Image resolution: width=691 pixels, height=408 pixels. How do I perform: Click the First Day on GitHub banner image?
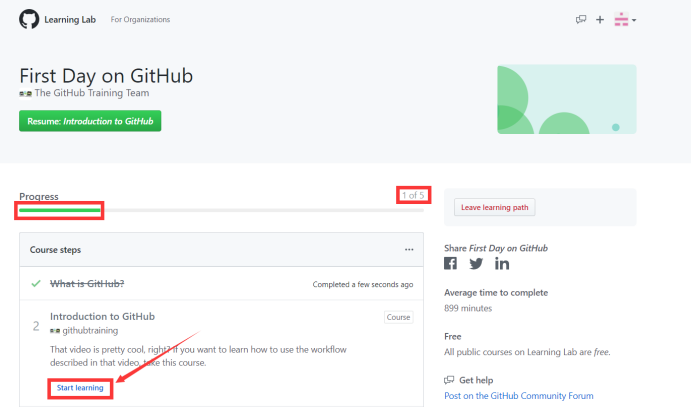tap(567, 100)
